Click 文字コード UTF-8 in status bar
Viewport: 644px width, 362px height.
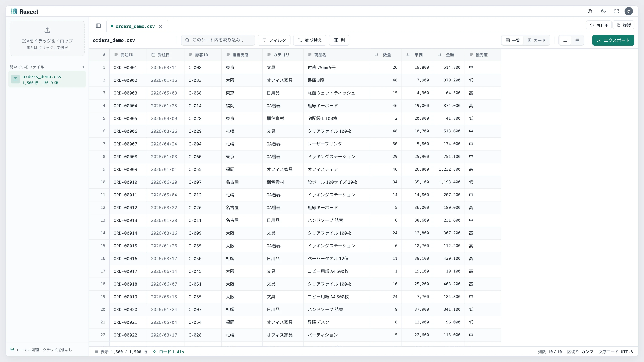click(x=615, y=352)
